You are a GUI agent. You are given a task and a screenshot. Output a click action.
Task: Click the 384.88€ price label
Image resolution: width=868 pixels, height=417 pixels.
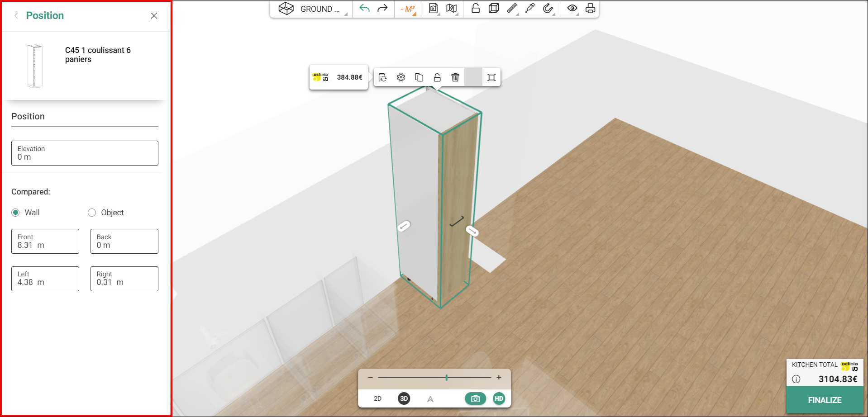point(349,77)
